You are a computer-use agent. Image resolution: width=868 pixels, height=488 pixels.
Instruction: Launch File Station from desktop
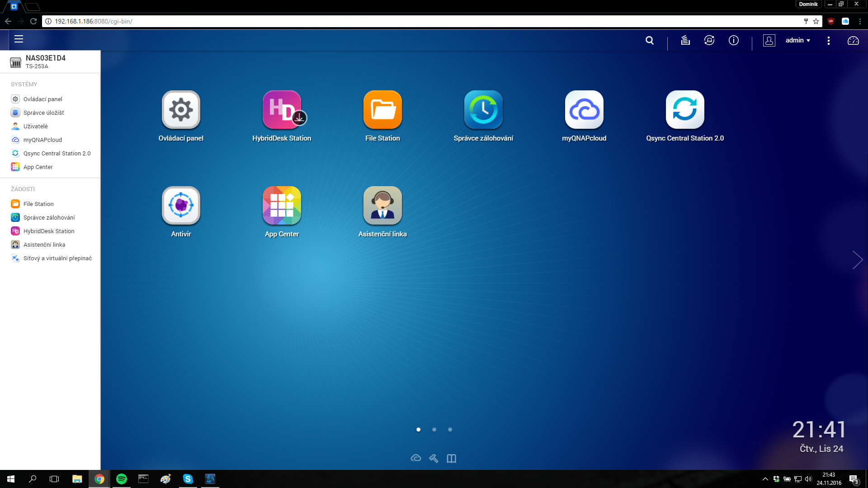[x=382, y=110]
